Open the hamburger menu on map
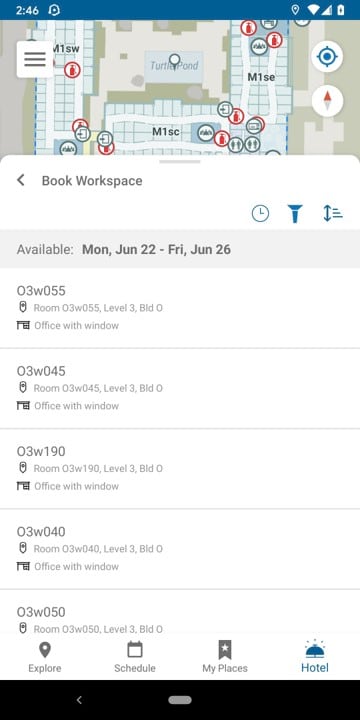The height and width of the screenshot is (720, 360). [35, 59]
